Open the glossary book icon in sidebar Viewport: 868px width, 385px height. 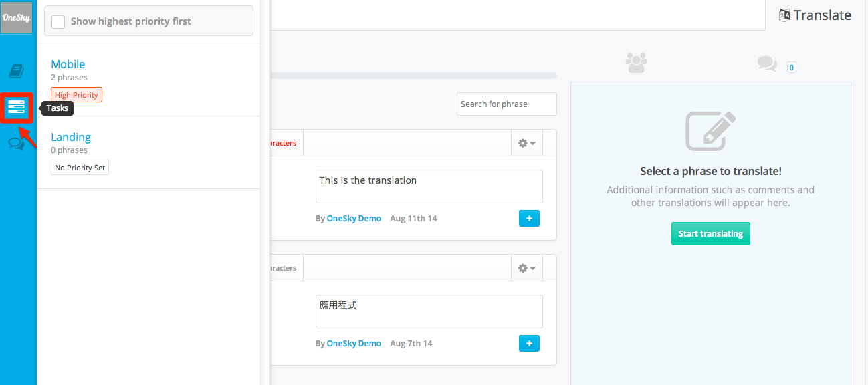(17, 71)
